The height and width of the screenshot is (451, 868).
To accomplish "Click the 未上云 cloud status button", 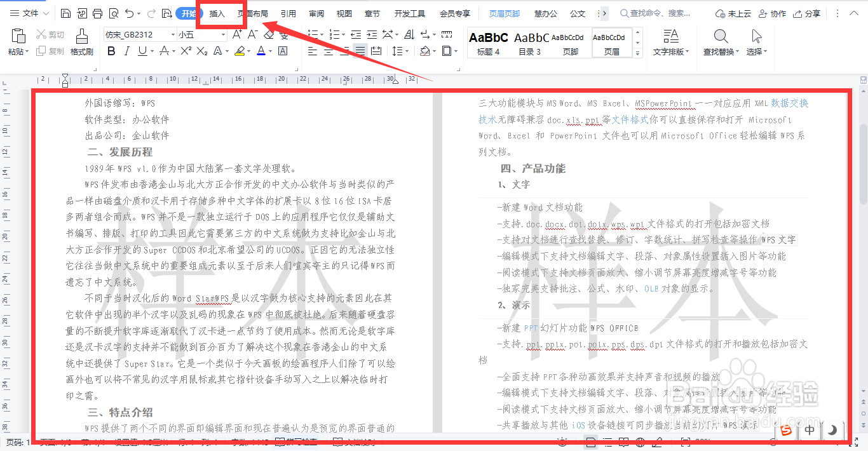I will [x=733, y=13].
